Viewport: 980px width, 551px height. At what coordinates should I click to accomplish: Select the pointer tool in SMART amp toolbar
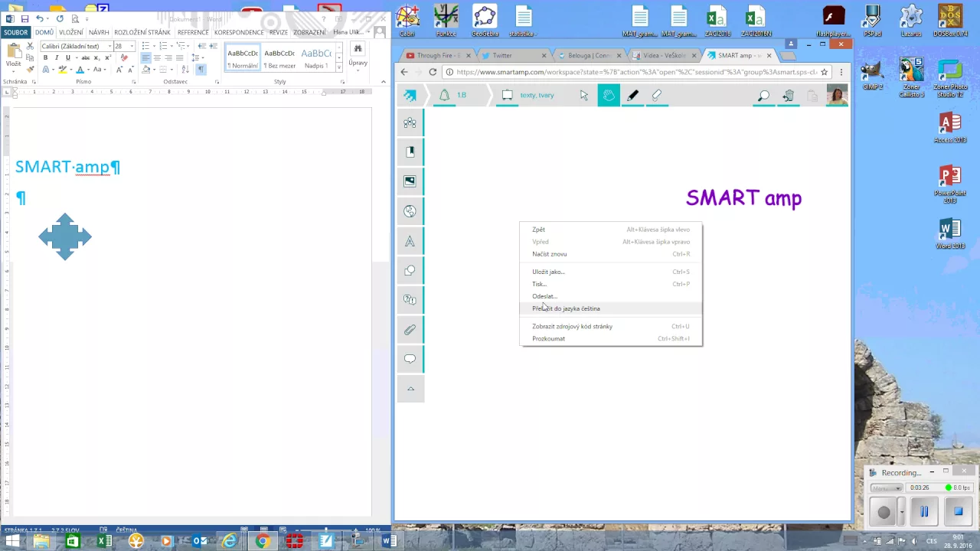[584, 96]
